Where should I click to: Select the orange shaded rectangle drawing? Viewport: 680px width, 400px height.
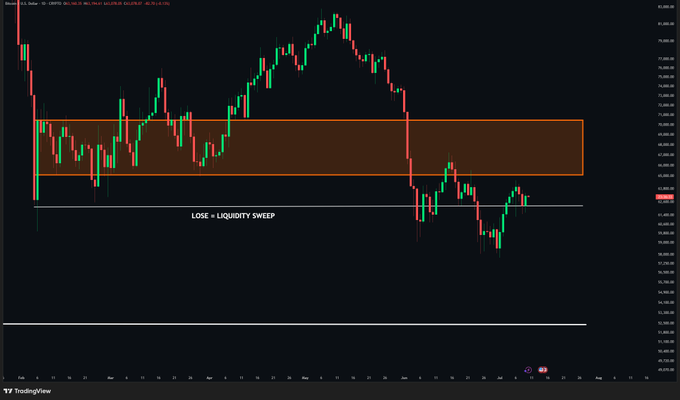pyautogui.click(x=309, y=148)
